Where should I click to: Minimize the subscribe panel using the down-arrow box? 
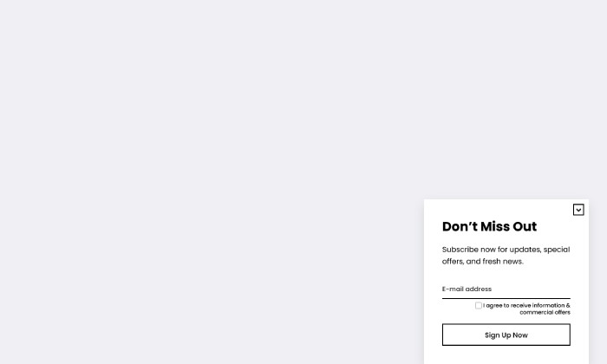point(578,210)
